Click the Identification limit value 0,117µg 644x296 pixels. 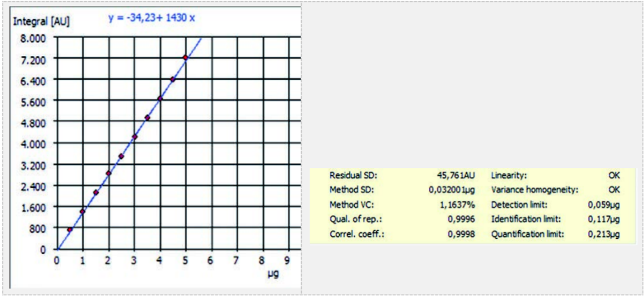604,220
